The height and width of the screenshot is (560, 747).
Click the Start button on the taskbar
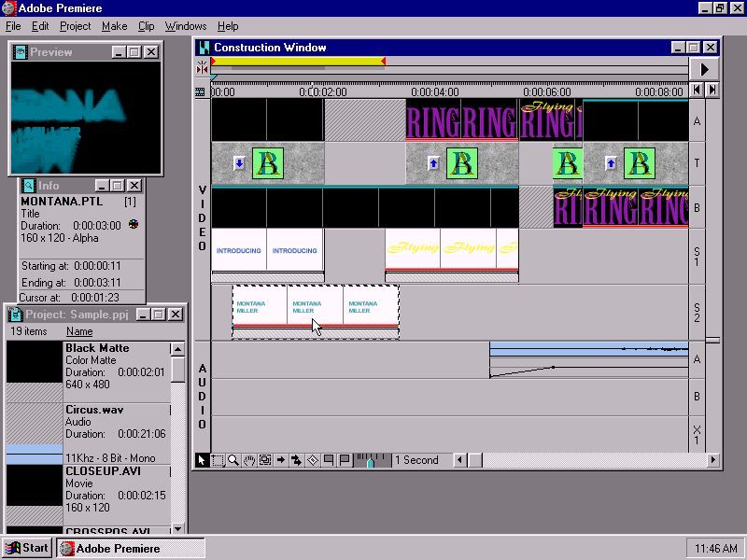25,547
